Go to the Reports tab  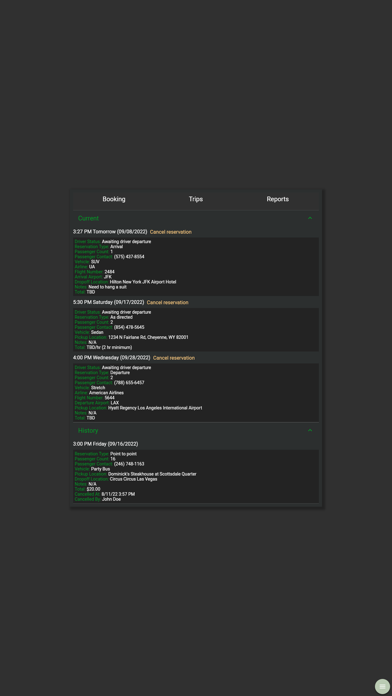(278, 199)
